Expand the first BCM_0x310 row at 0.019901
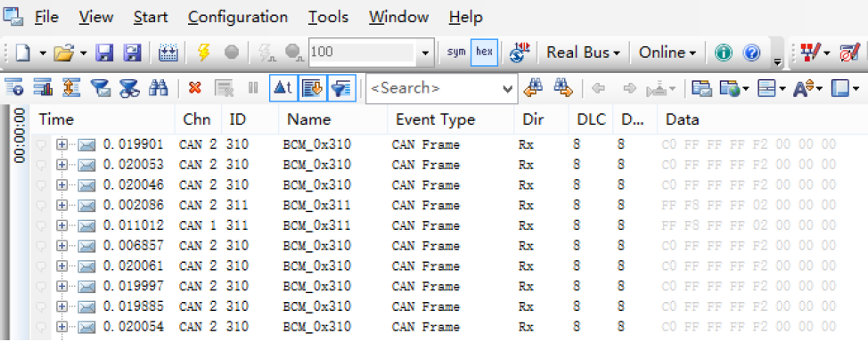The image size is (868, 342). 62,145
